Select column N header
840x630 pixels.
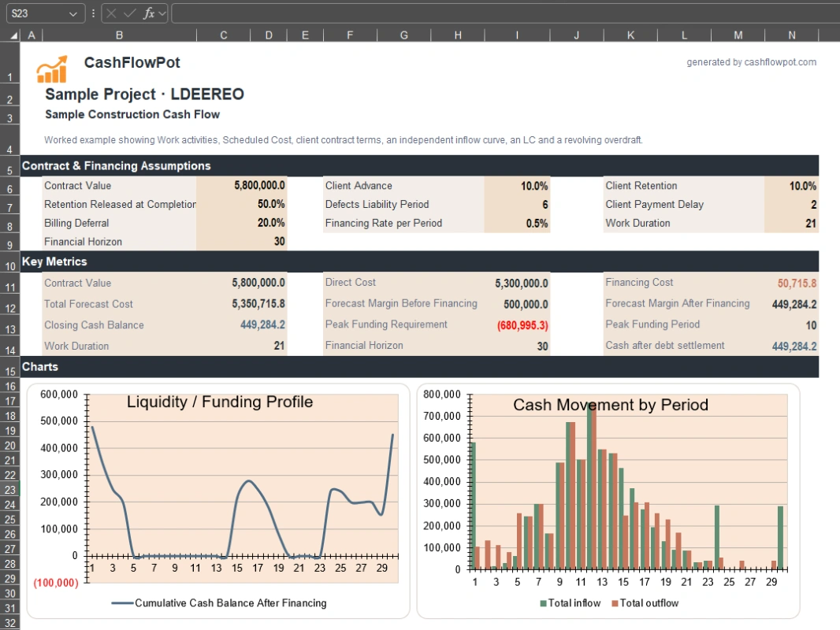coord(792,35)
